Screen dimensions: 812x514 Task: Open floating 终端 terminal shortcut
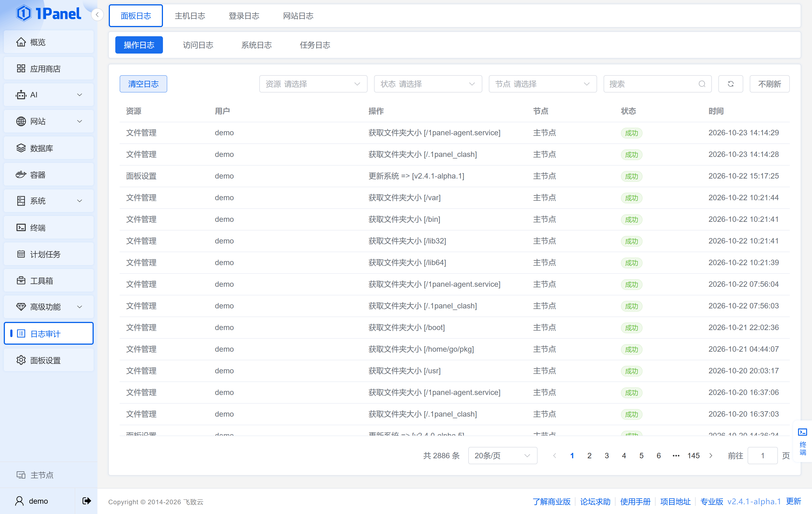pos(803,442)
